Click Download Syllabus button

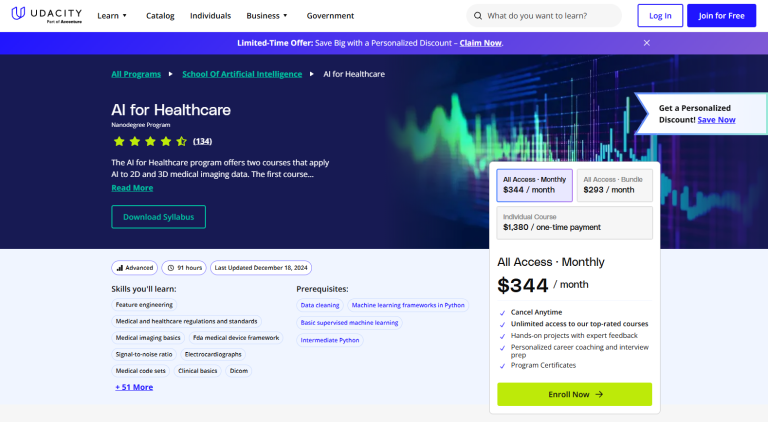(x=158, y=217)
